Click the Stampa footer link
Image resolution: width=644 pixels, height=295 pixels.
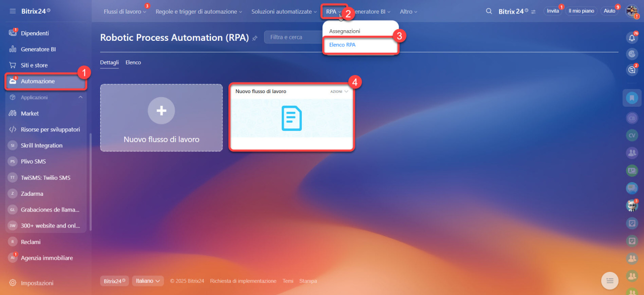[x=308, y=281]
